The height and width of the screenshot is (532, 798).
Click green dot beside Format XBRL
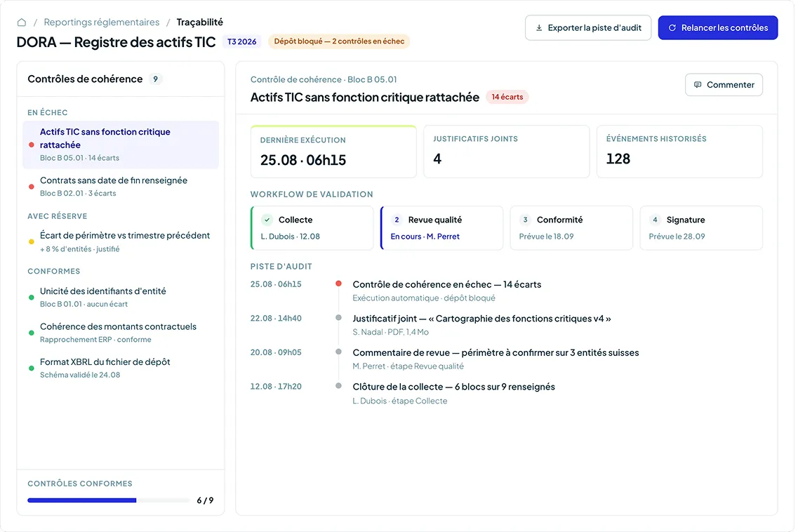click(32, 368)
